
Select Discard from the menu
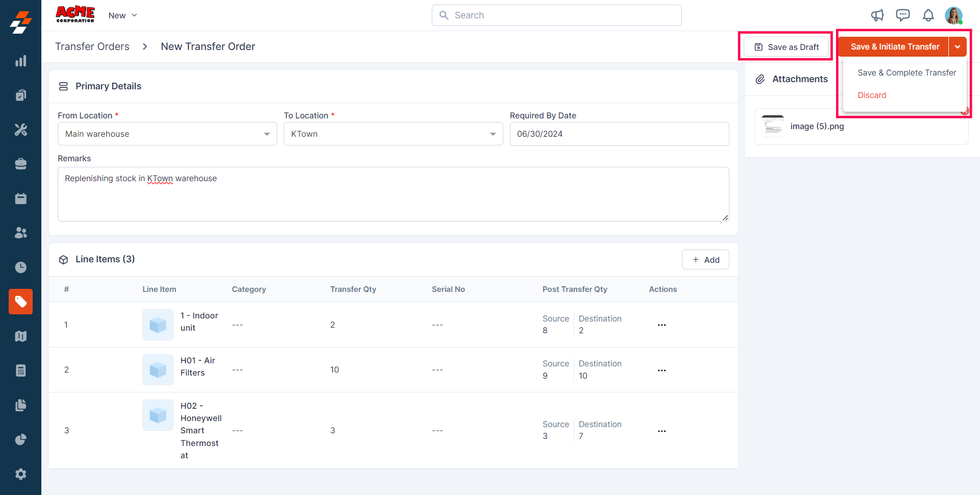pos(872,95)
